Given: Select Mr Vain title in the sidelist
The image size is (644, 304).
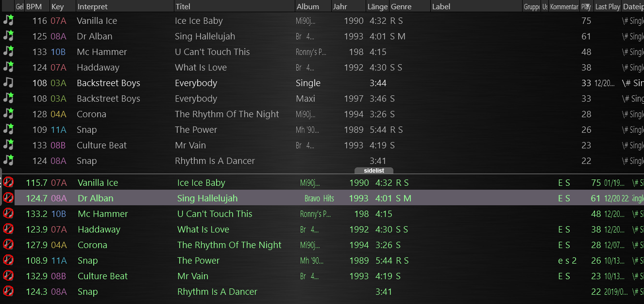Looking at the screenshot, I should tap(193, 276).
